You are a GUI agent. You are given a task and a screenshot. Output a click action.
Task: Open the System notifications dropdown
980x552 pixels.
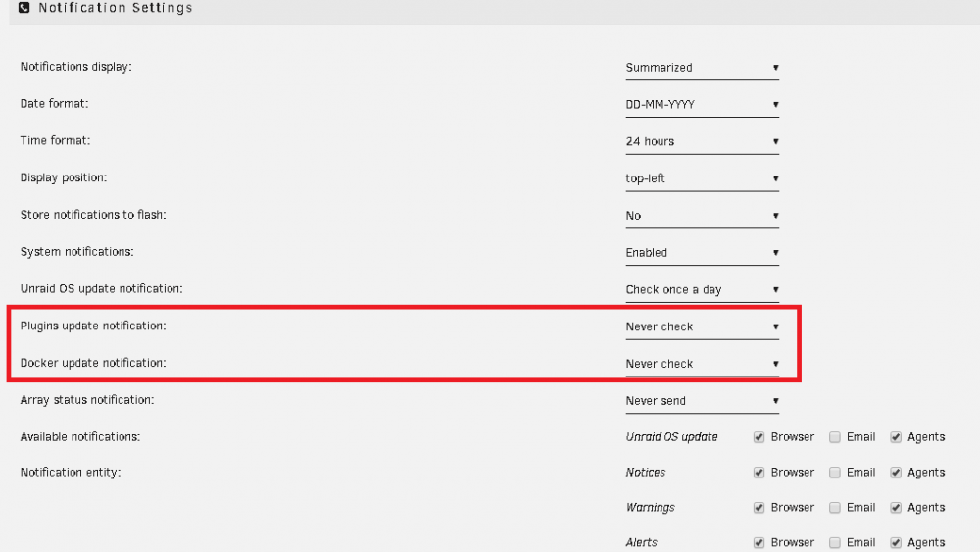coord(702,253)
